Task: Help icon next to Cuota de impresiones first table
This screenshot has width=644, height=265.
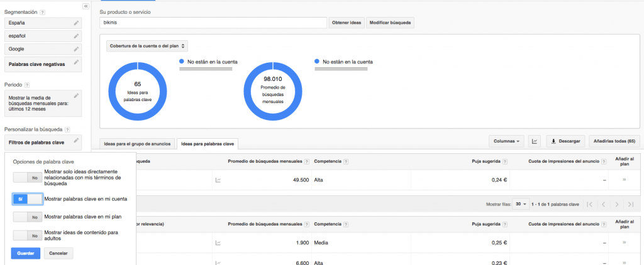Action: pos(604,161)
